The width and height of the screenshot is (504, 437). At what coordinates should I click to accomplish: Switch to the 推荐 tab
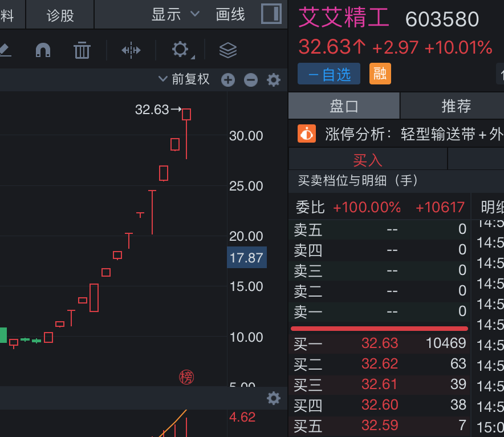(456, 106)
